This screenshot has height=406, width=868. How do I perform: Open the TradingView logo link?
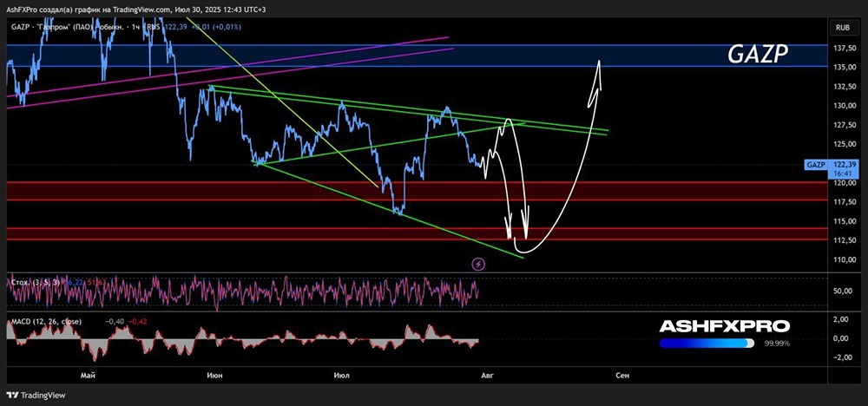(x=36, y=395)
